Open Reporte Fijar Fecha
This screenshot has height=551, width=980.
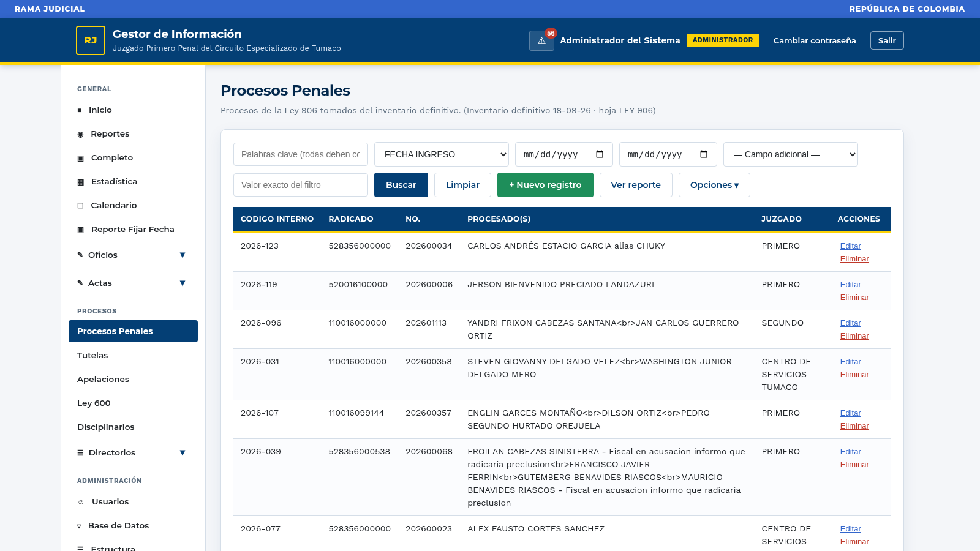(x=133, y=230)
